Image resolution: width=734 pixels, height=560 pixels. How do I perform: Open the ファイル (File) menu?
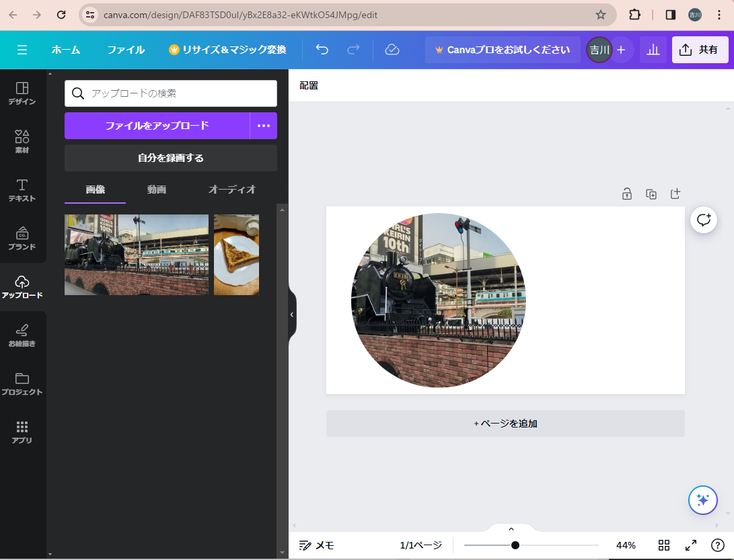click(126, 50)
